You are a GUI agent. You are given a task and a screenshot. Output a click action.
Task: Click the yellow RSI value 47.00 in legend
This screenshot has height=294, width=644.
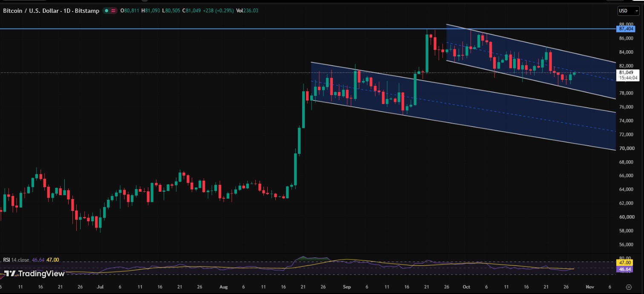pyautogui.click(x=52, y=259)
